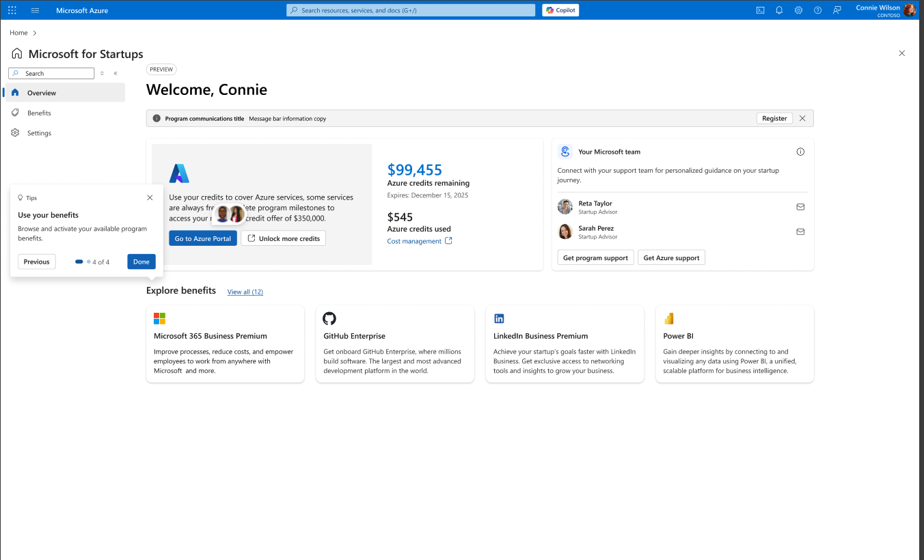Click the GitHub logo icon
The width and height of the screenshot is (924, 560).
tap(329, 319)
